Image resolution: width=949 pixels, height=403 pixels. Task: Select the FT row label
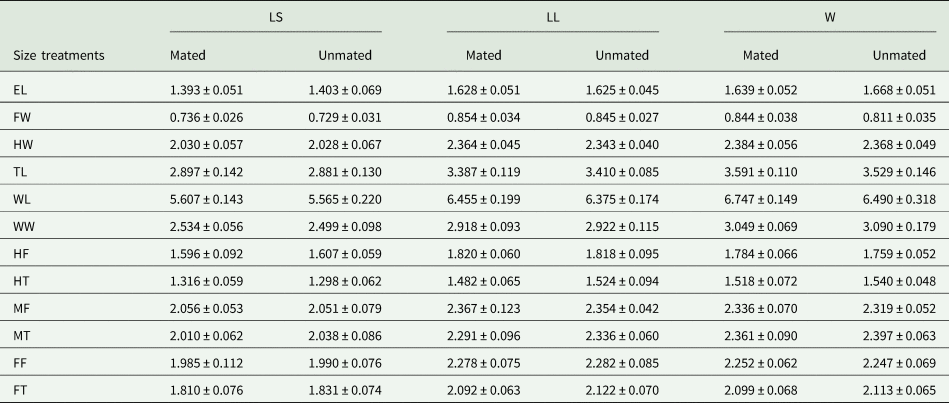[x=21, y=389]
